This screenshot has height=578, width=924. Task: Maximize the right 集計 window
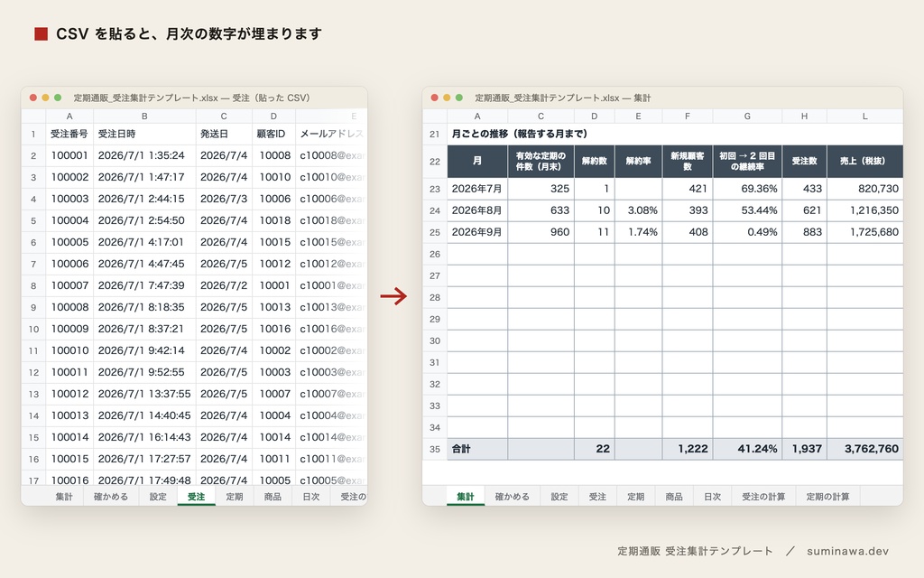[459, 98]
